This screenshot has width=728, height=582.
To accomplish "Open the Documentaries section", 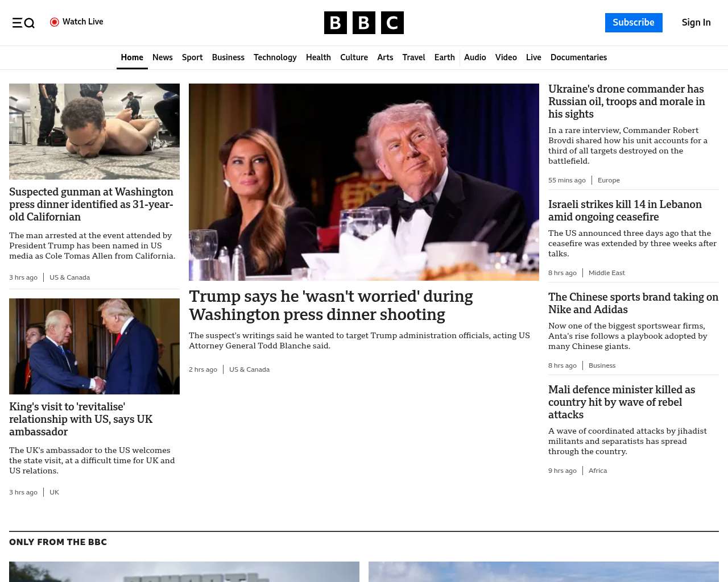I will (578, 57).
